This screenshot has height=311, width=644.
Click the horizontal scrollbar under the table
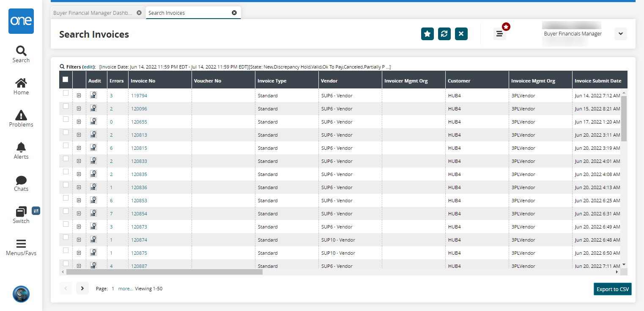click(164, 272)
